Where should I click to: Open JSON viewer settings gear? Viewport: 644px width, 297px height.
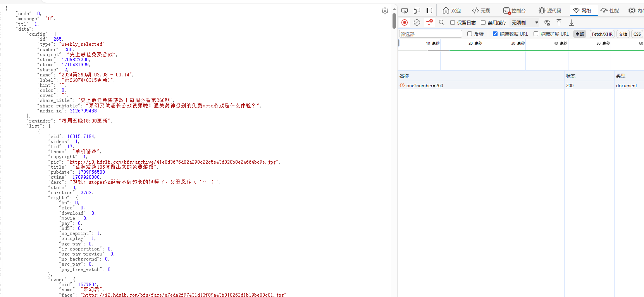coord(385,11)
